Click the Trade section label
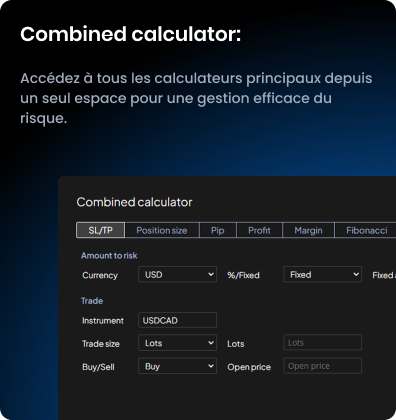Image resolution: width=396 pixels, height=420 pixels. [92, 301]
